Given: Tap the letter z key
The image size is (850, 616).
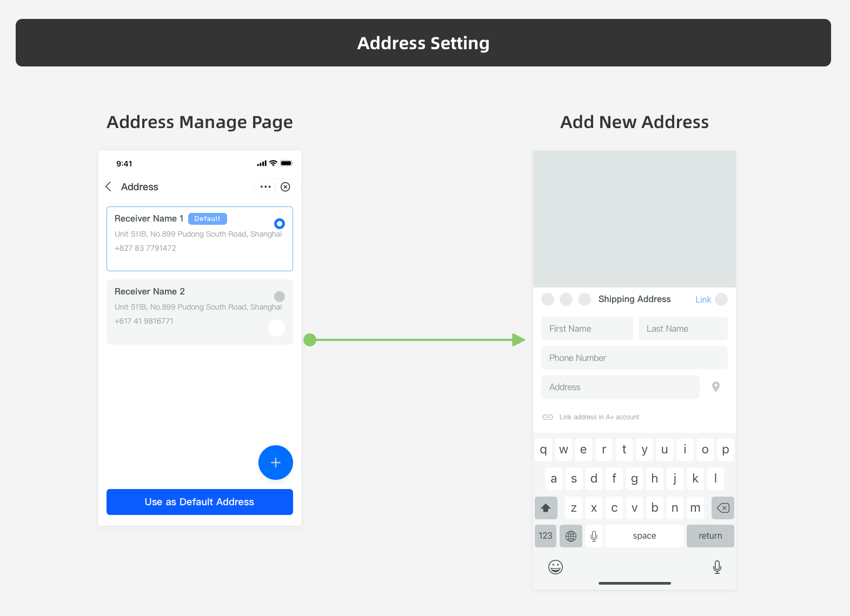Looking at the screenshot, I should pyautogui.click(x=574, y=508).
